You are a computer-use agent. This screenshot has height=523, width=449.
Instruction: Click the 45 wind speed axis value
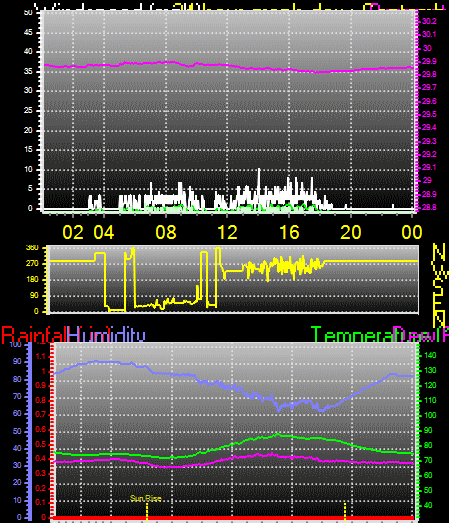(x=28, y=32)
